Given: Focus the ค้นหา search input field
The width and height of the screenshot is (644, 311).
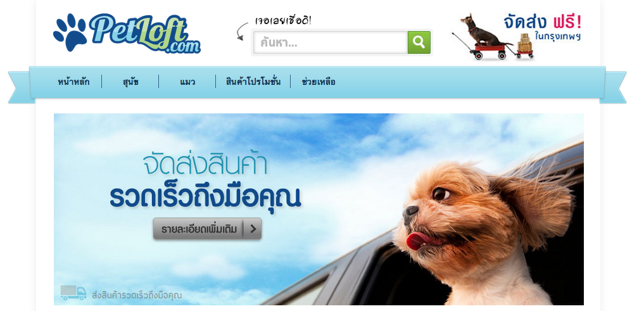Looking at the screenshot, I should click(330, 42).
